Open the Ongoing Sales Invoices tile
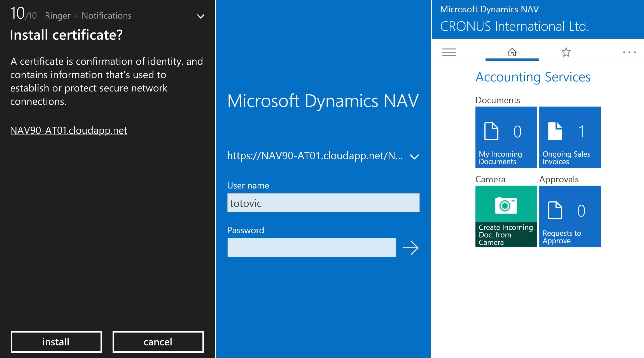 pyautogui.click(x=570, y=137)
